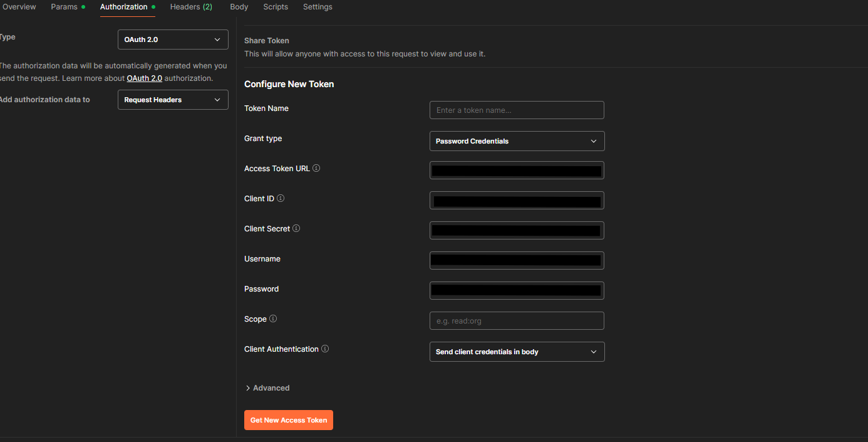Focus the Scope input field
This screenshot has width=868, height=442.
517,321
